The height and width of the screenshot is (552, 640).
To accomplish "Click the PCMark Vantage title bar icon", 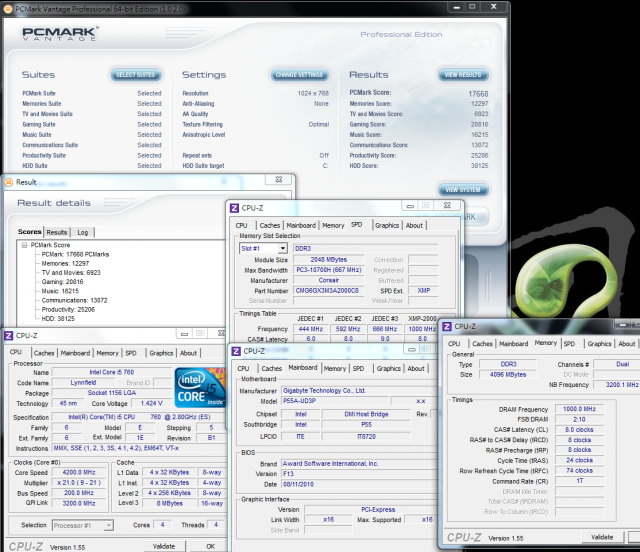I will point(9,9).
